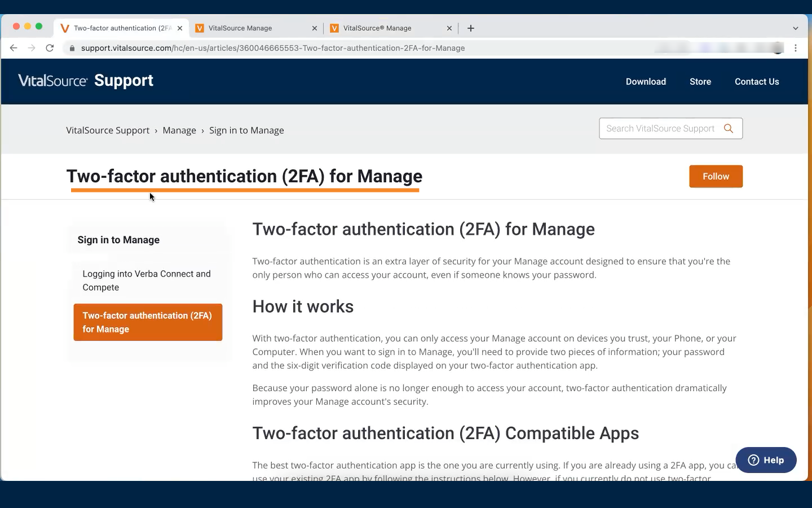
Task: Switch to the VitalSource Manage tab
Action: coord(248,28)
